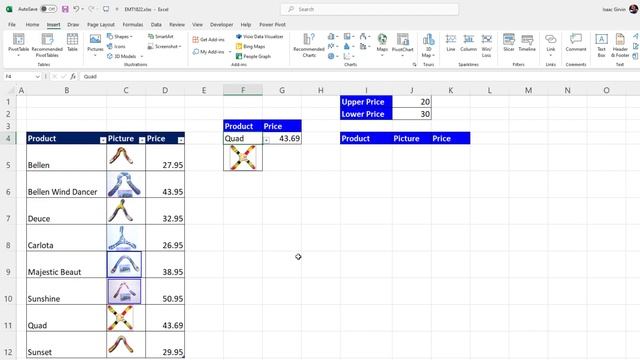The width and height of the screenshot is (640, 360).
Task: Open validation dropdown beside Quad cell
Action: click(266, 140)
